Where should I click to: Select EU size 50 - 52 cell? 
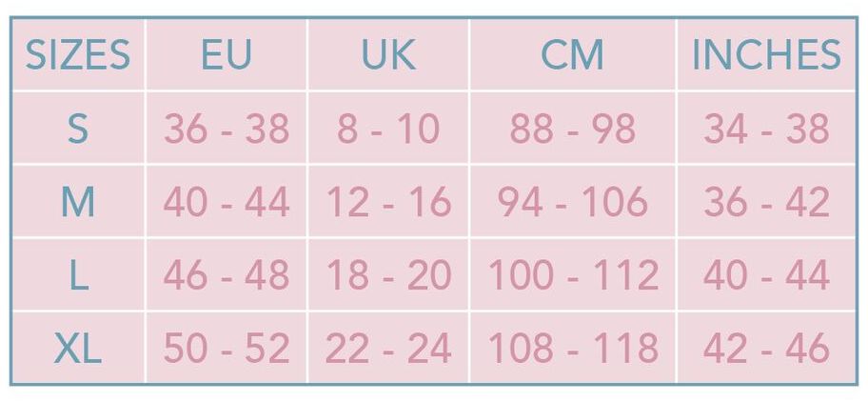point(227,349)
